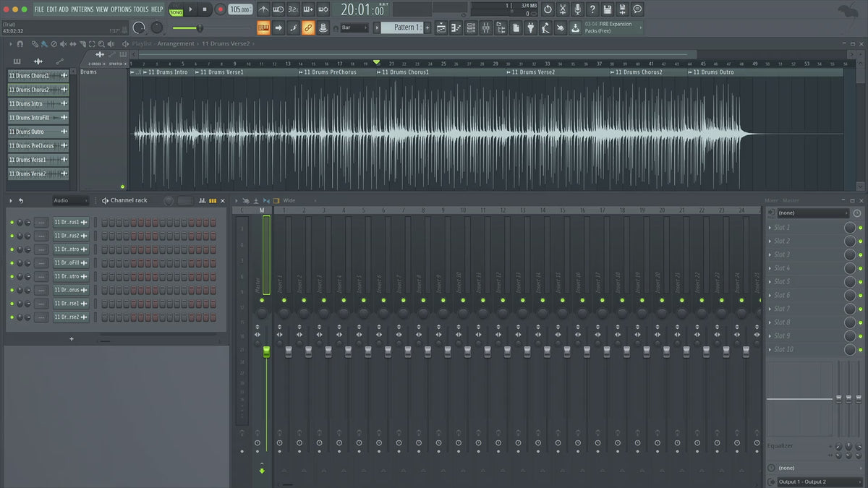
Task: Toggle graph editor in Channel rack
Action: (202, 200)
